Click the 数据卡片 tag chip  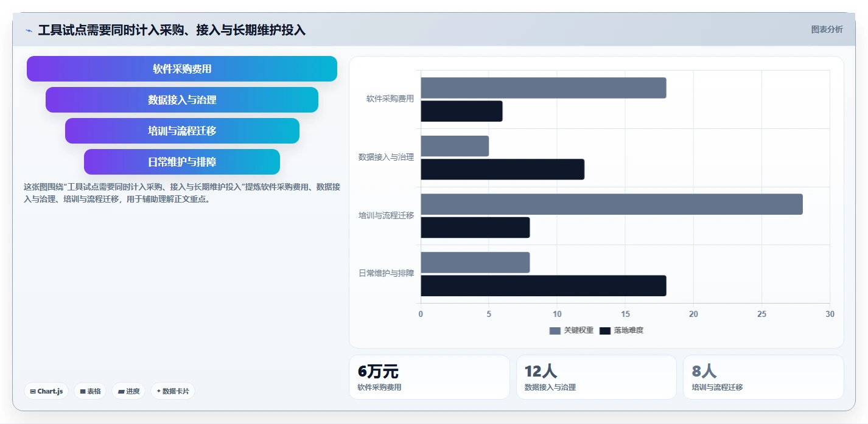173,391
